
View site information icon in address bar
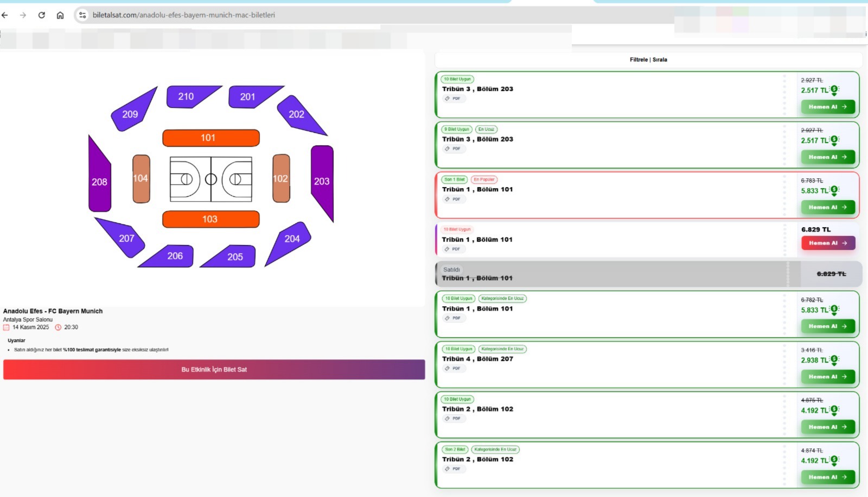tap(82, 15)
